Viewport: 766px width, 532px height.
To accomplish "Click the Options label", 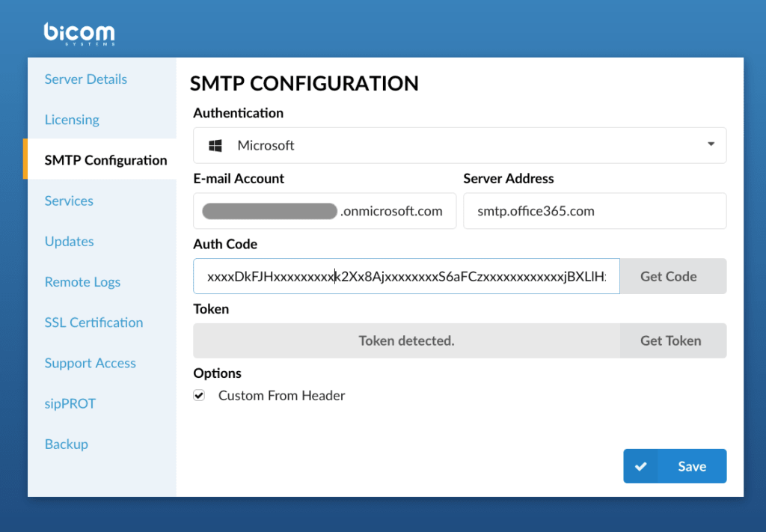I will tap(218, 373).
